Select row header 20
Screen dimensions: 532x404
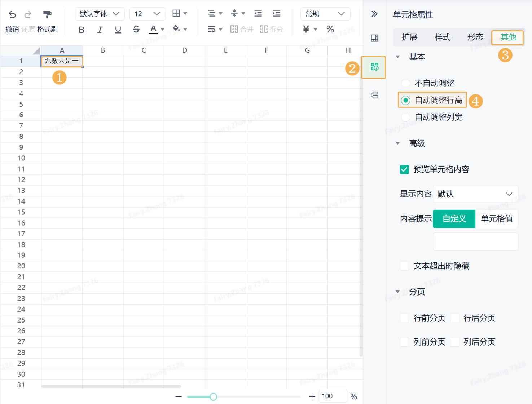click(x=21, y=266)
